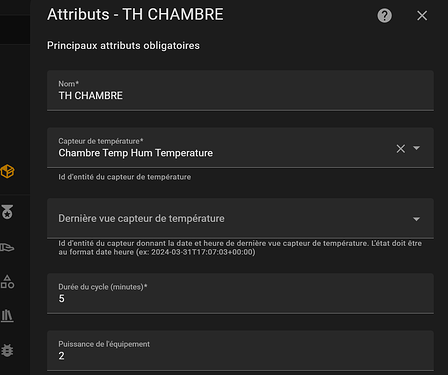
Task: Close the Attributs - TH CHAMBRE dialog
Action: tap(422, 15)
